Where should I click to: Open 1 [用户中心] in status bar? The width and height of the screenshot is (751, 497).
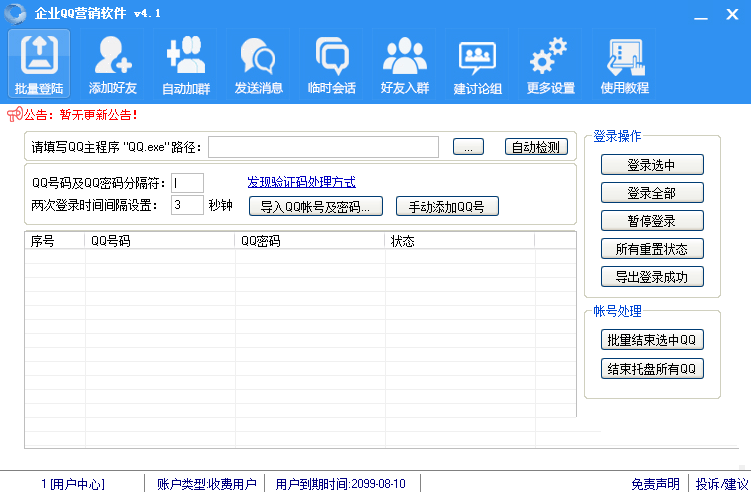(x=73, y=484)
